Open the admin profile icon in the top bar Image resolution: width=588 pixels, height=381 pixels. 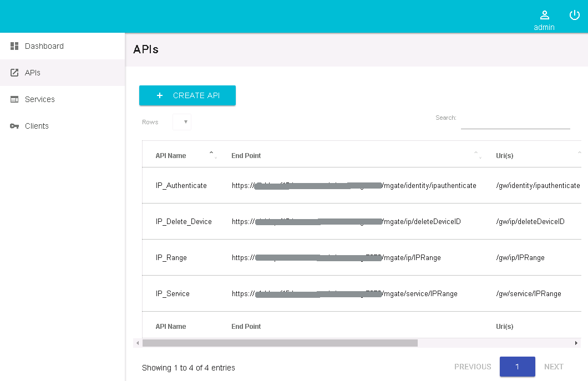[x=544, y=16]
